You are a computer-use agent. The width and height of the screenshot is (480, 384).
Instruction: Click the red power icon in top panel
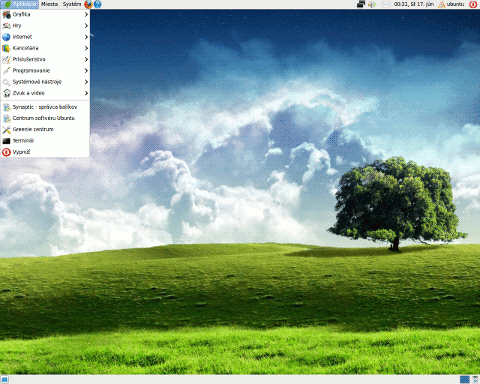[x=473, y=4]
